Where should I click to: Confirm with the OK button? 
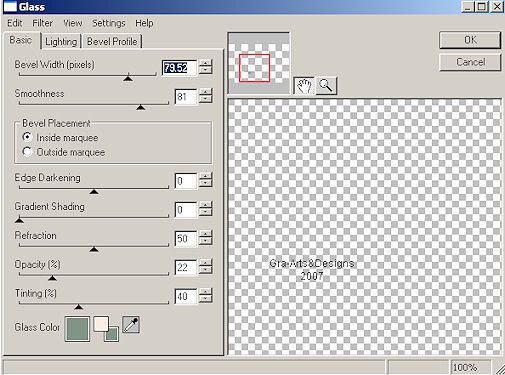click(x=470, y=40)
